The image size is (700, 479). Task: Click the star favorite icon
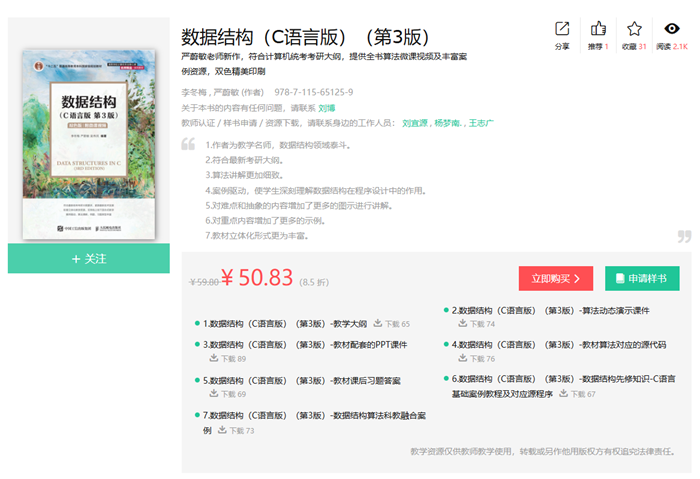[634, 29]
